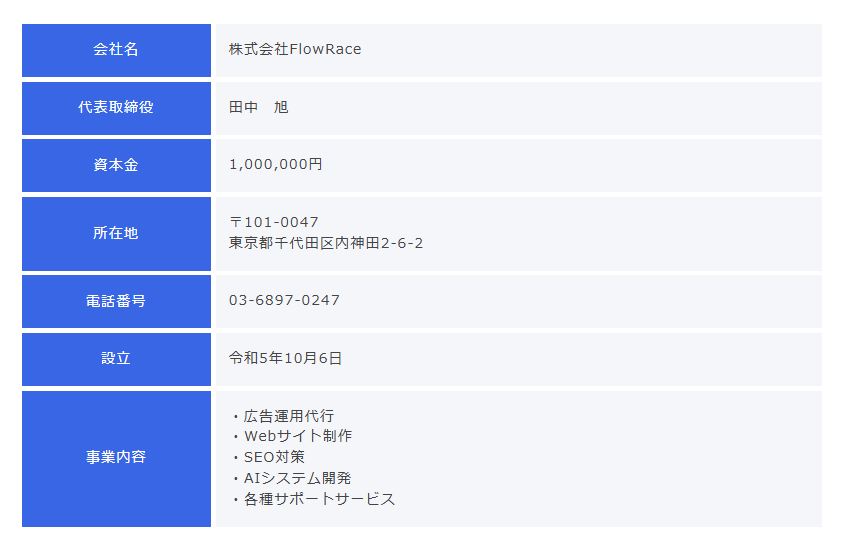Screen dimensions: 856x553
Task: Click the 代表取締役 header cell
Action: click(116, 107)
